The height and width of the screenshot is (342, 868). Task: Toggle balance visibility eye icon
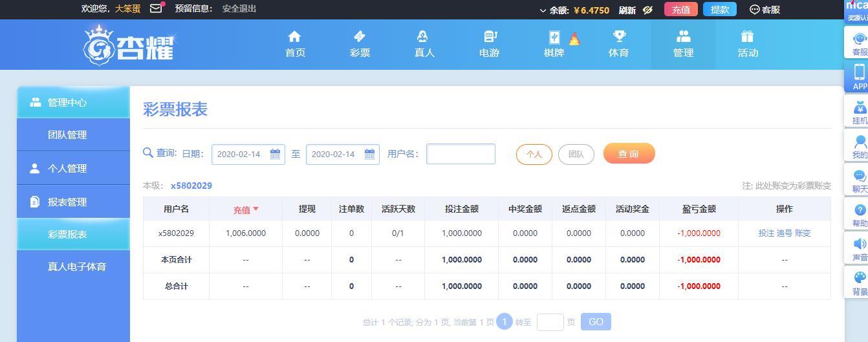tap(647, 10)
